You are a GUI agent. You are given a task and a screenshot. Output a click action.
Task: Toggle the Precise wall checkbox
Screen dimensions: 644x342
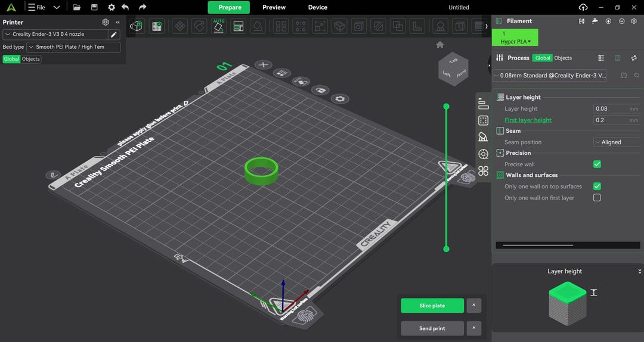click(x=597, y=164)
